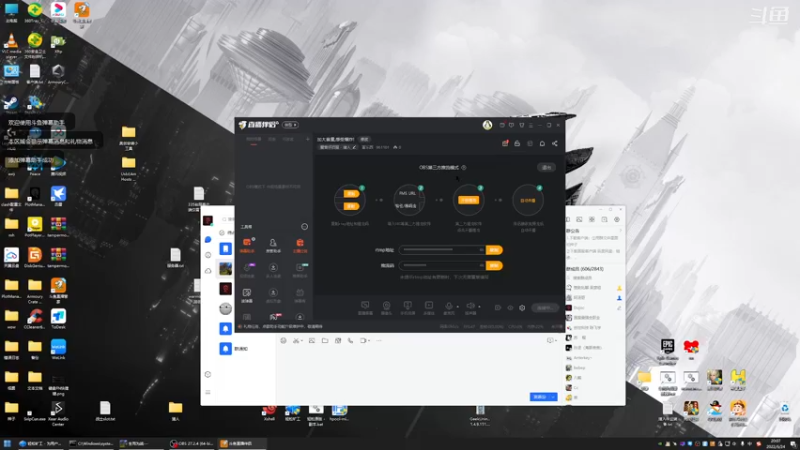
Task: Open the message bubble icon in chat sidebar
Action: (x=208, y=239)
